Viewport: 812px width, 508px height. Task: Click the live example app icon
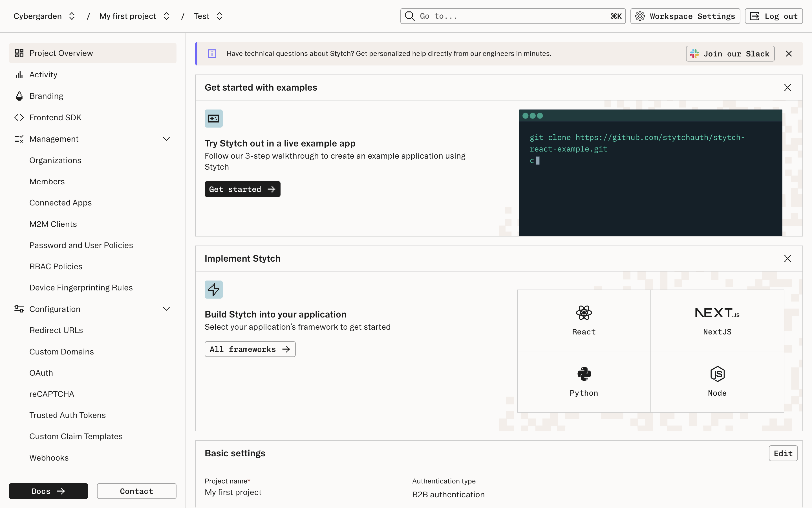point(214,119)
